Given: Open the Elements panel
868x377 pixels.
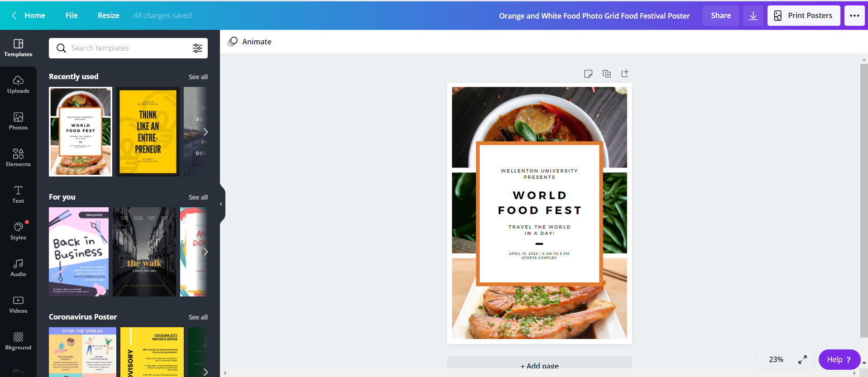Looking at the screenshot, I should pyautogui.click(x=18, y=158).
